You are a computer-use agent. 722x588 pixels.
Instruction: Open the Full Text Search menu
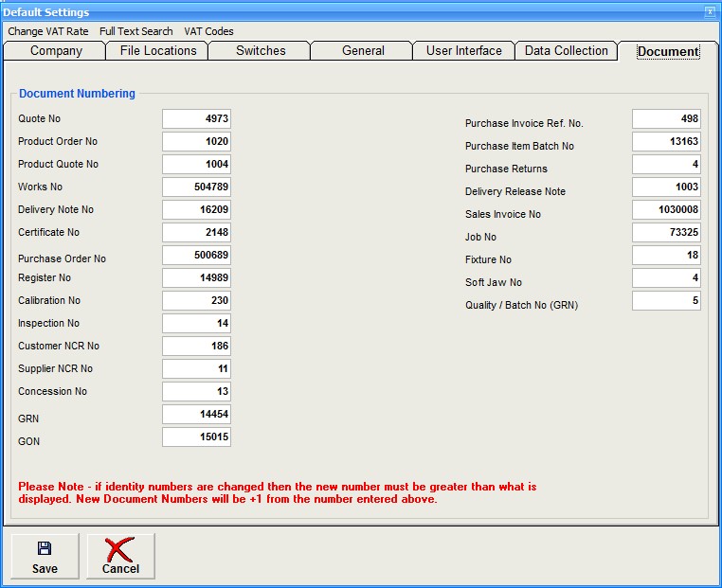coord(136,31)
